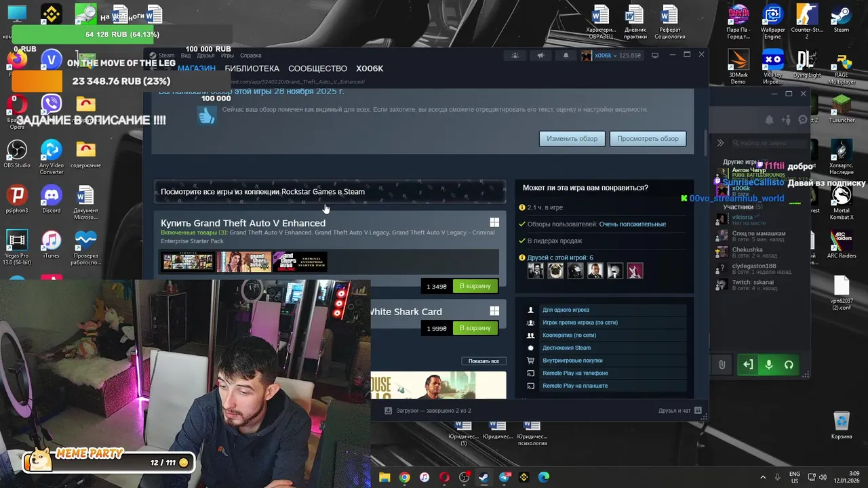
Task: Open first friend avatar under Друзей с этой игрой
Action: pyautogui.click(x=536, y=270)
